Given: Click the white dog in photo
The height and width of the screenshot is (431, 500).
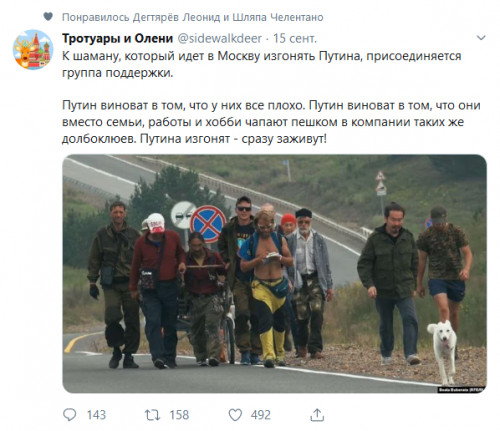Looking at the screenshot, I should tap(443, 351).
